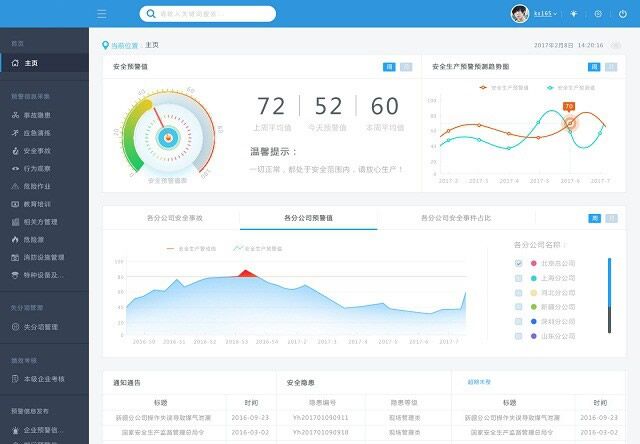The image size is (640, 444).
Task: Select the grey toggle in the trend chart panel
Action: click(x=611, y=67)
